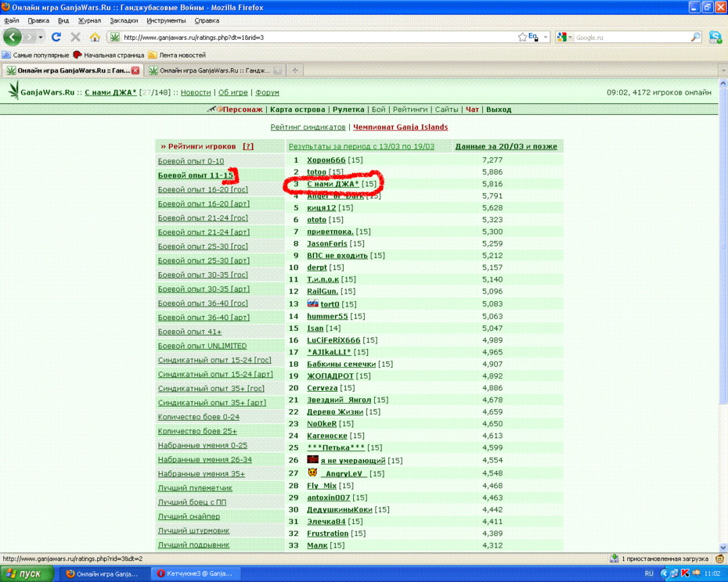Viewport: 728px width, 582px height.
Task: Click the bookmark star in address bar
Action: [522, 37]
